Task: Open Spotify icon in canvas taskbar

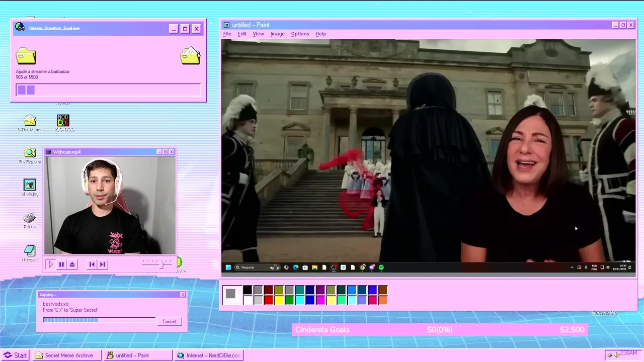Action: (x=381, y=267)
